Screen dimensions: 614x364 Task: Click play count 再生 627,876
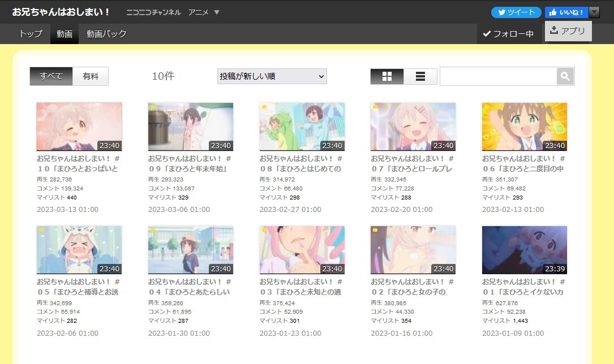pos(500,303)
